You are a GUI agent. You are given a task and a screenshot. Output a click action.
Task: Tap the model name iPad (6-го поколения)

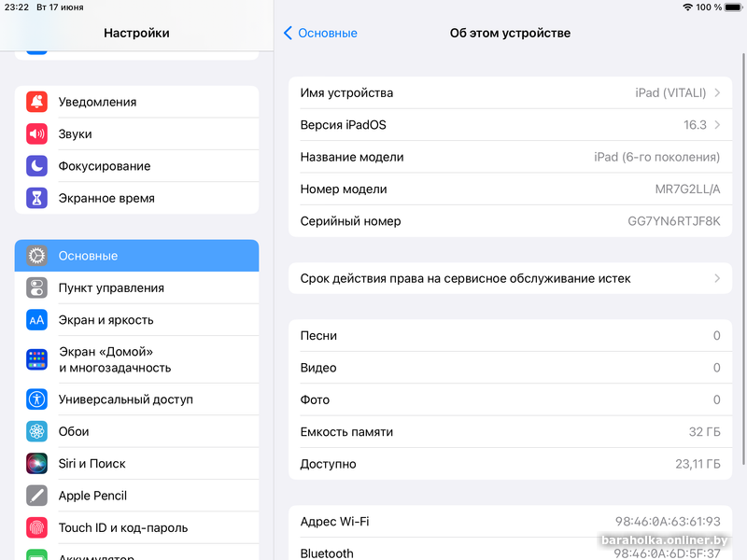657,157
